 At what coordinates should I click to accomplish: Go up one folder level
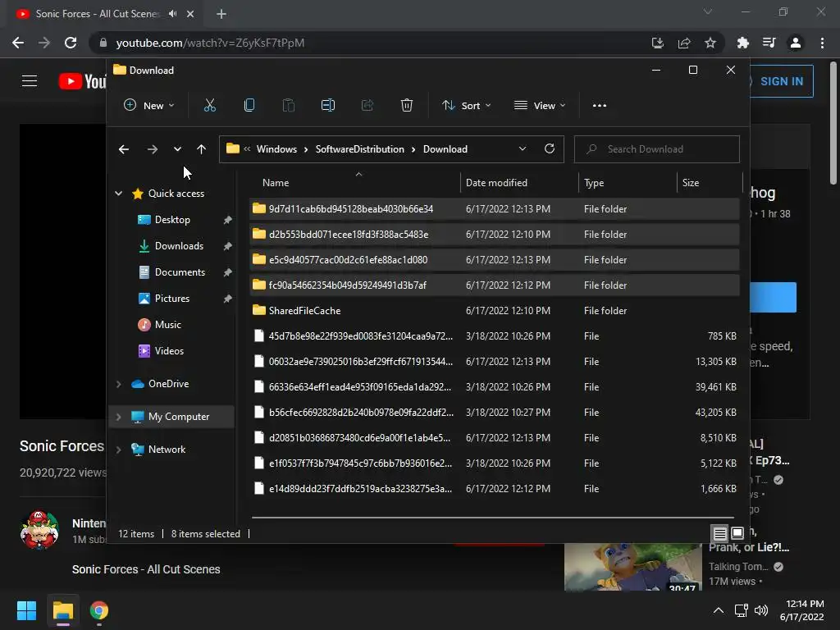(201, 149)
